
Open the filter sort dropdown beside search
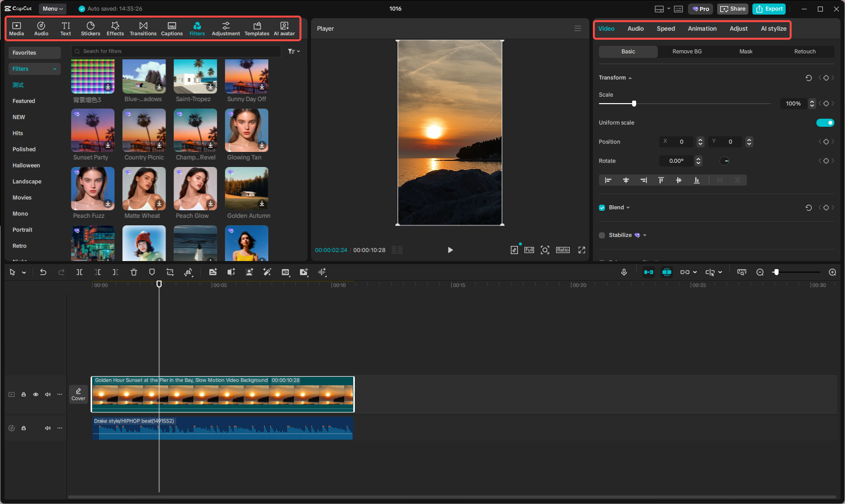click(293, 51)
